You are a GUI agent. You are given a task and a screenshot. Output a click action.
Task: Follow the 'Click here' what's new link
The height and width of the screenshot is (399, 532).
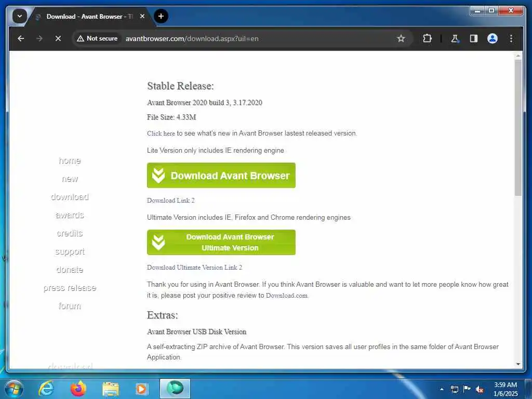click(x=161, y=134)
